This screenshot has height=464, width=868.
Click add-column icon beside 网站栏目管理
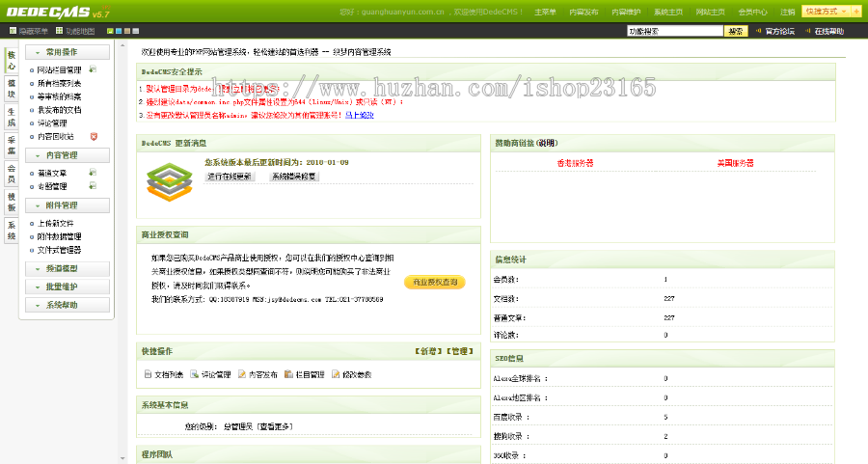coord(93,69)
